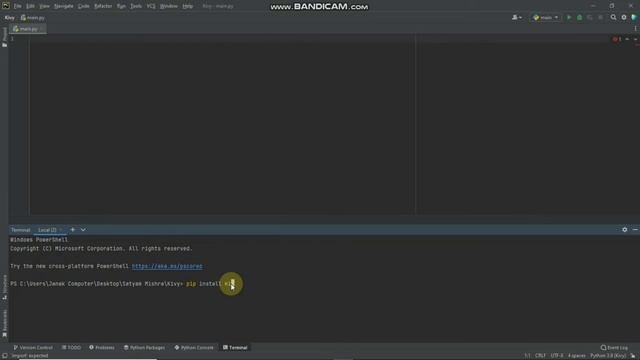Image resolution: width=640 pixels, height=360 pixels.
Task: Click the 1:1 caret position indicator
Action: tap(527, 356)
